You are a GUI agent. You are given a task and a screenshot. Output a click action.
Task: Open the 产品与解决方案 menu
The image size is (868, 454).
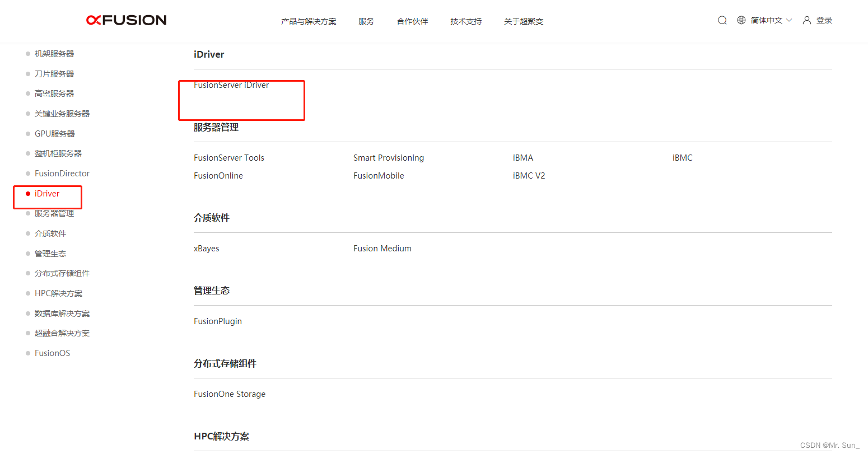(x=309, y=21)
